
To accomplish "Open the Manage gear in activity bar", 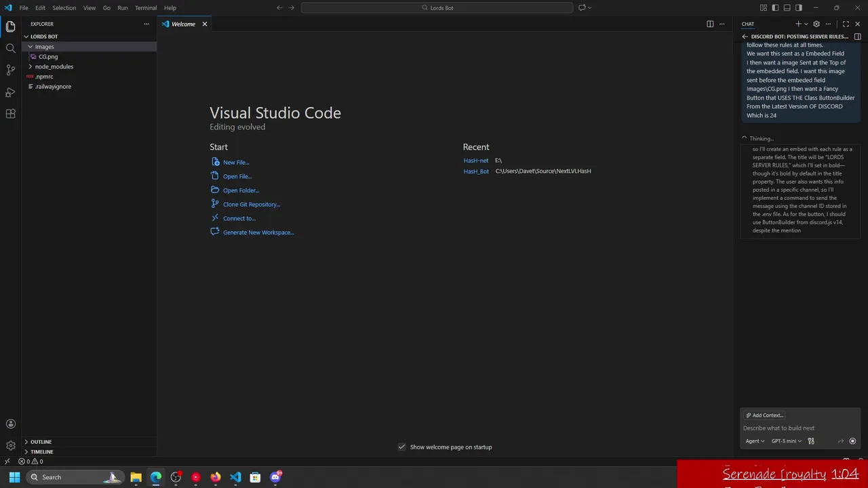I will tap(10, 445).
